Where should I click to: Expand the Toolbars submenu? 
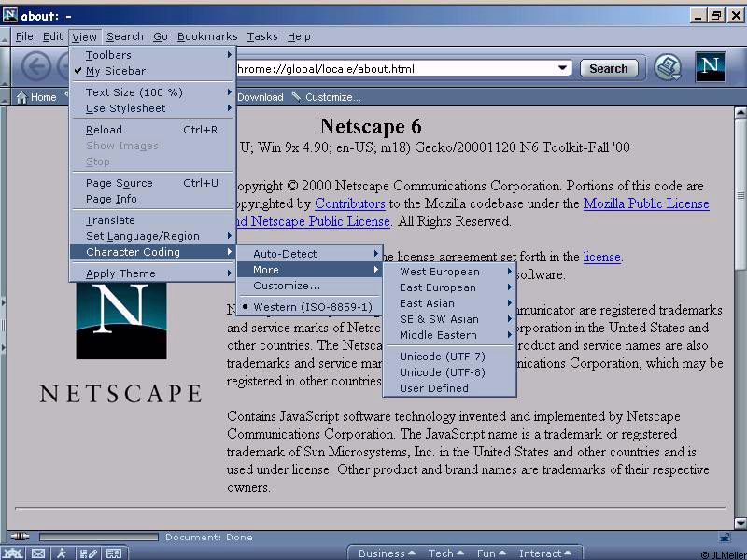152,55
